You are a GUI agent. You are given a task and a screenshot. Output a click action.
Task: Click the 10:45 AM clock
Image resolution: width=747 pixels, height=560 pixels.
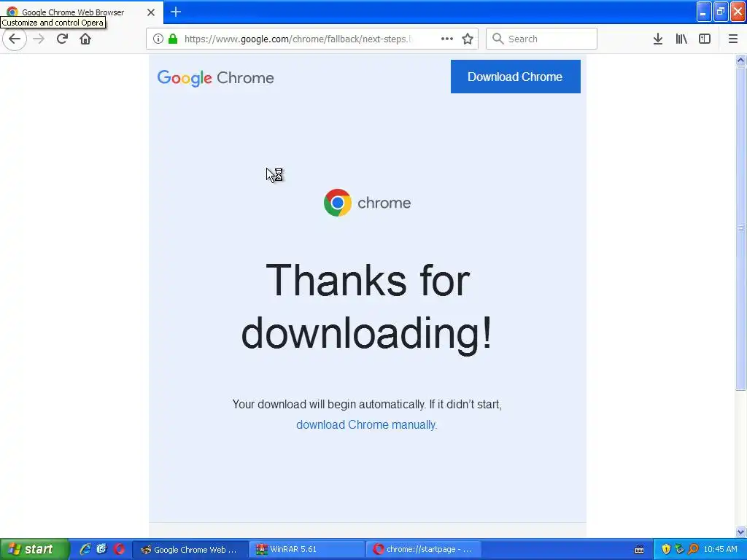[x=720, y=550]
